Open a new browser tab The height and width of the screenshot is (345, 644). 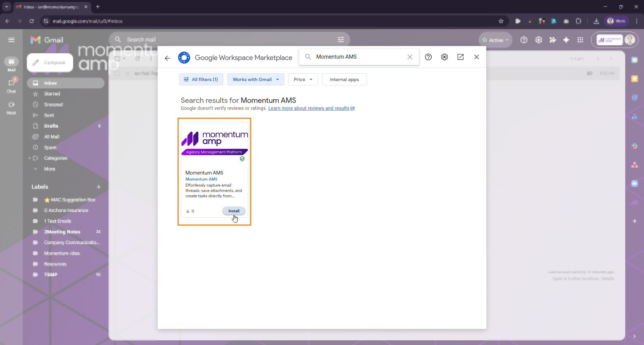98,7
